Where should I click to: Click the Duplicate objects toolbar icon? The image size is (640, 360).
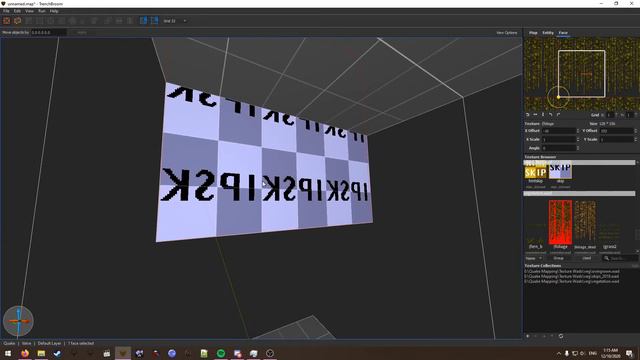pyautogui.click(x=108, y=21)
